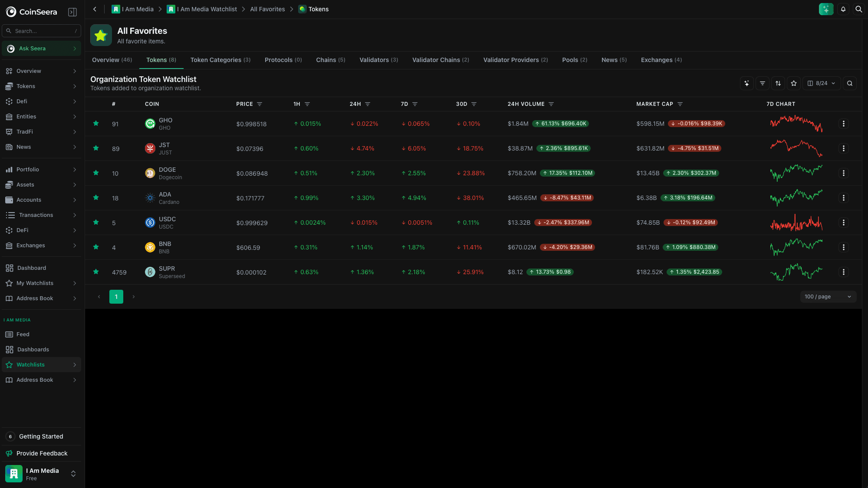Filter the Market Cap column
Screen dimensions: 868x488
680,104
